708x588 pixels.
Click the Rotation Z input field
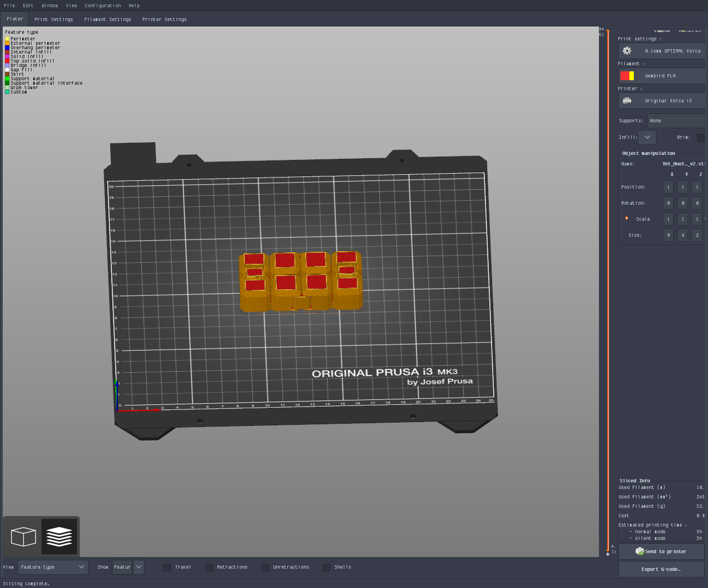[697, 203]
